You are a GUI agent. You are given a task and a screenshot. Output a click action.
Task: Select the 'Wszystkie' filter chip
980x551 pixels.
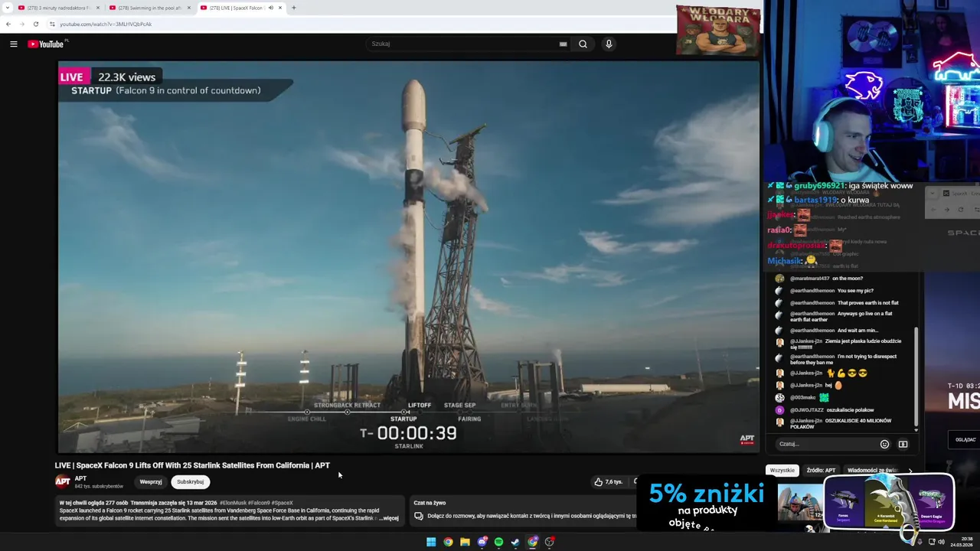(x=782, y=470)
